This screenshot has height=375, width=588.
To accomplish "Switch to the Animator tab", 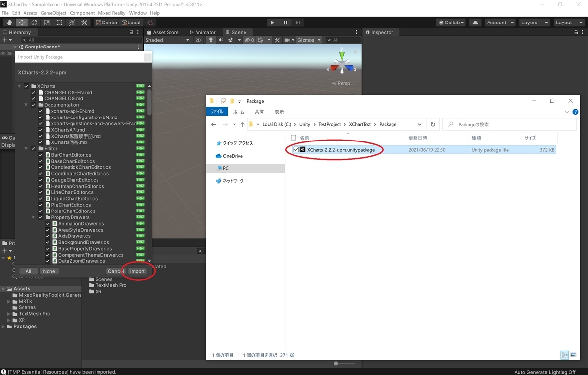I will [202, 32].
